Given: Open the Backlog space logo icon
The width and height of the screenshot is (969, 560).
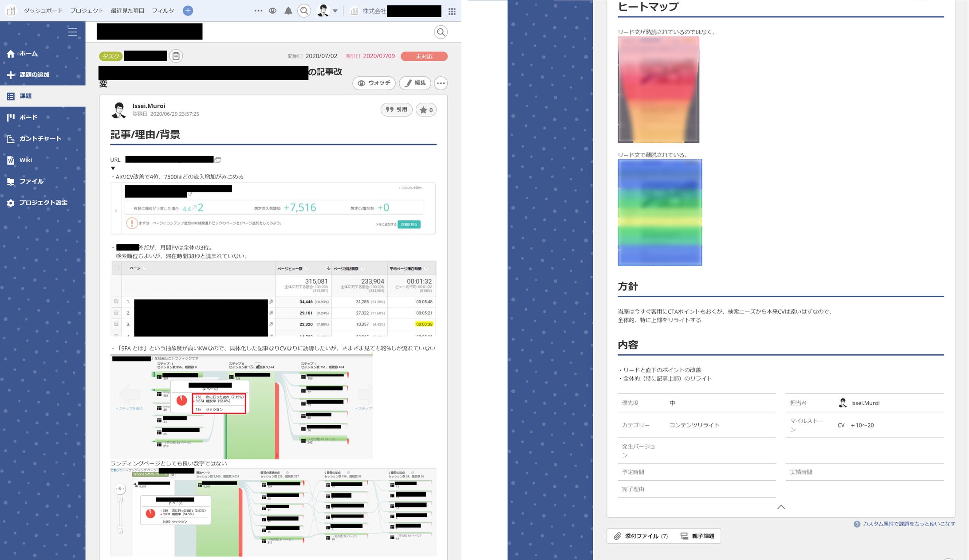Looking at the screenshot, I should (11, 11).
